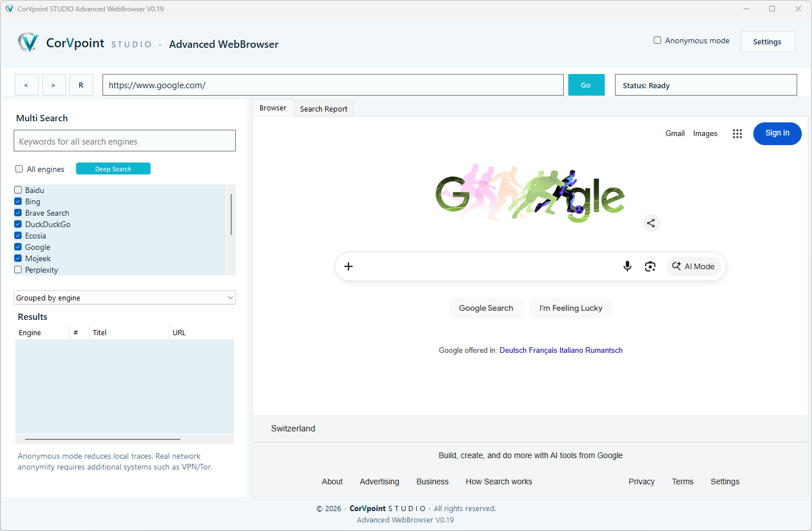The image size is (812, 531).
Task: Open the Terms footer link
Action: pyautogui.click(x=682, y=481)
